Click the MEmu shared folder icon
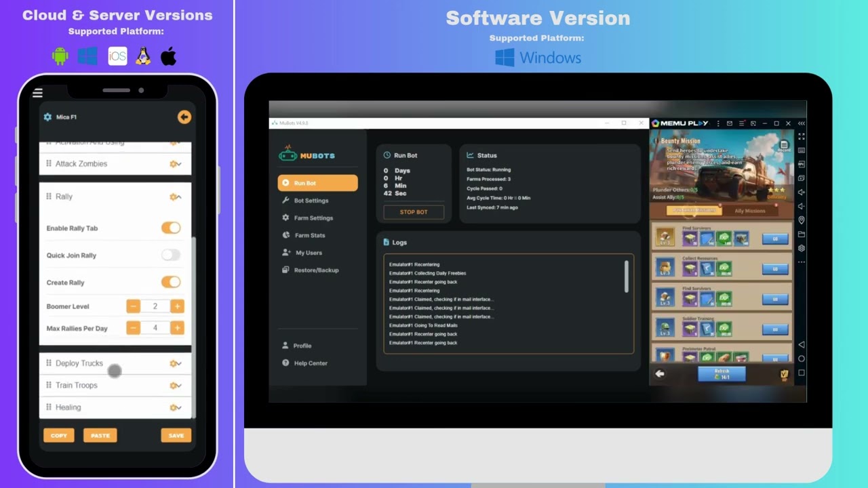The image size is (868, 488). [802, 235]
